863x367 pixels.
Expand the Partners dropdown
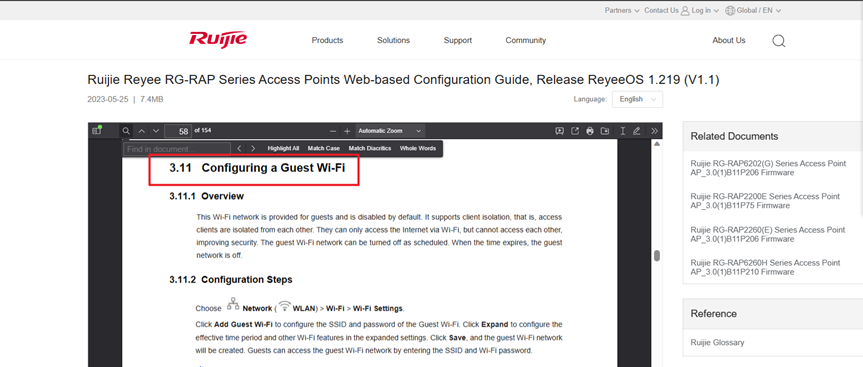click(622, 10)
